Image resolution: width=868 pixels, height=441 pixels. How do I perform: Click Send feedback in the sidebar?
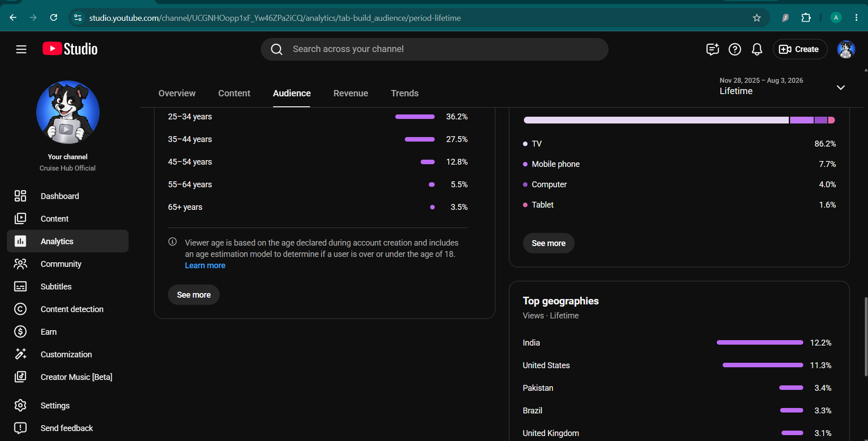pyautogui.click(x=68, y=428)
